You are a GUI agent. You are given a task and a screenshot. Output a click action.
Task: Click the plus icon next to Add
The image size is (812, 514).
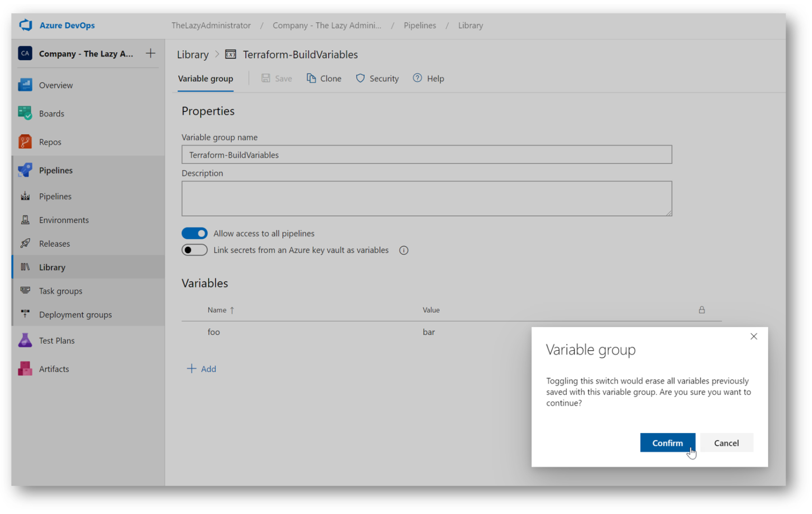coord(191,368)
